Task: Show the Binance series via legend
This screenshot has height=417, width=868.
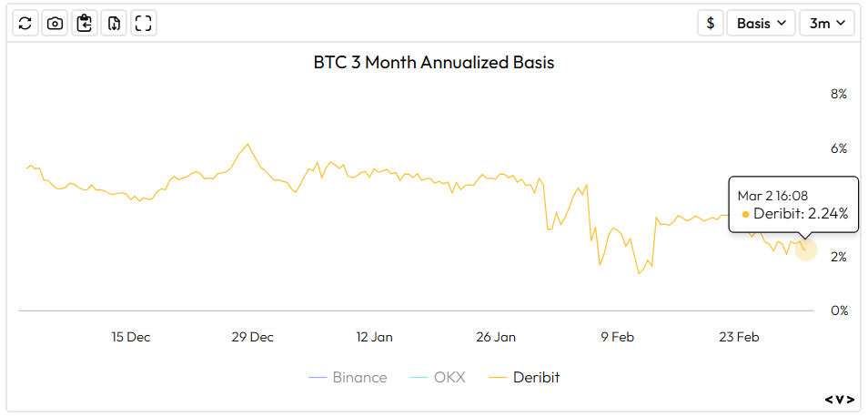Action: click(x=348, y=377)
